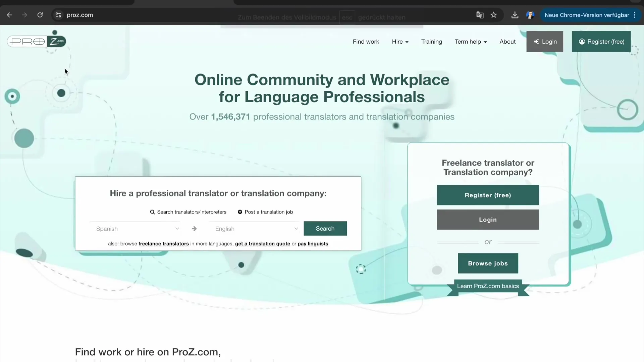Go to Training in the navigation
Viewport: 644px width, 362px height.
point(431,42)
